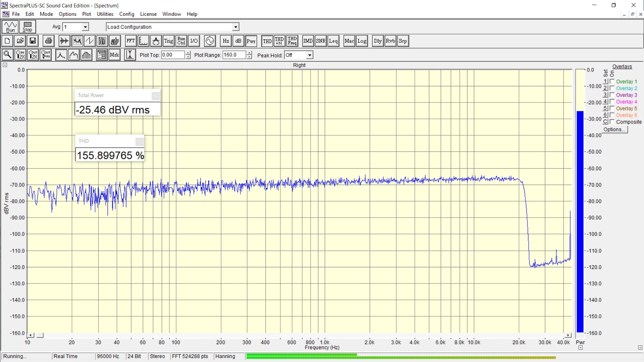The image size is (644, 362).
Task: Open the Config menu
Action: (x=126, y=14)
